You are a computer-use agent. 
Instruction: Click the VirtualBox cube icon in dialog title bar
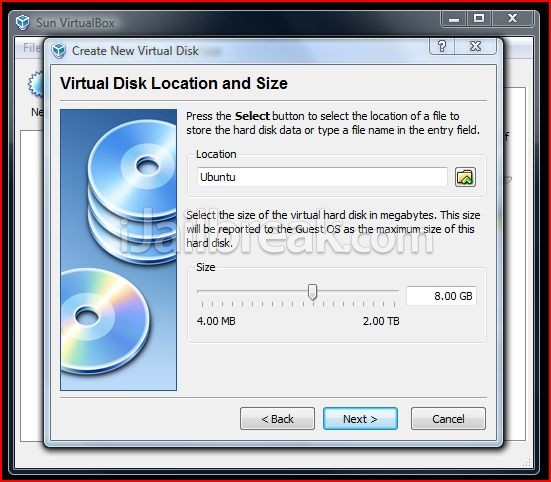point(59,51)
